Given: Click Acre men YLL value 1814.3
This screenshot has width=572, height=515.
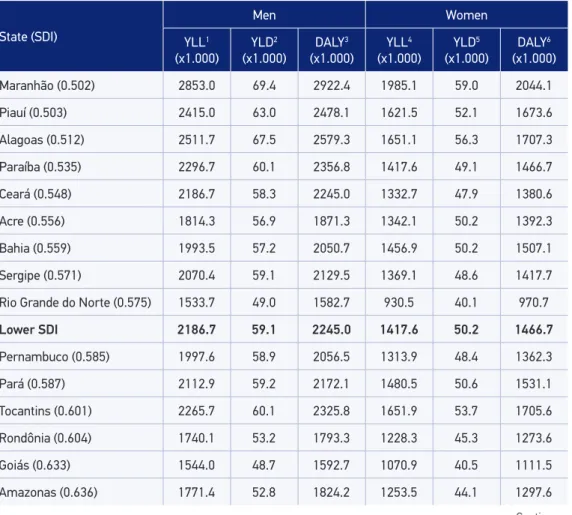Looking at the screenshot, I should 197,221.
